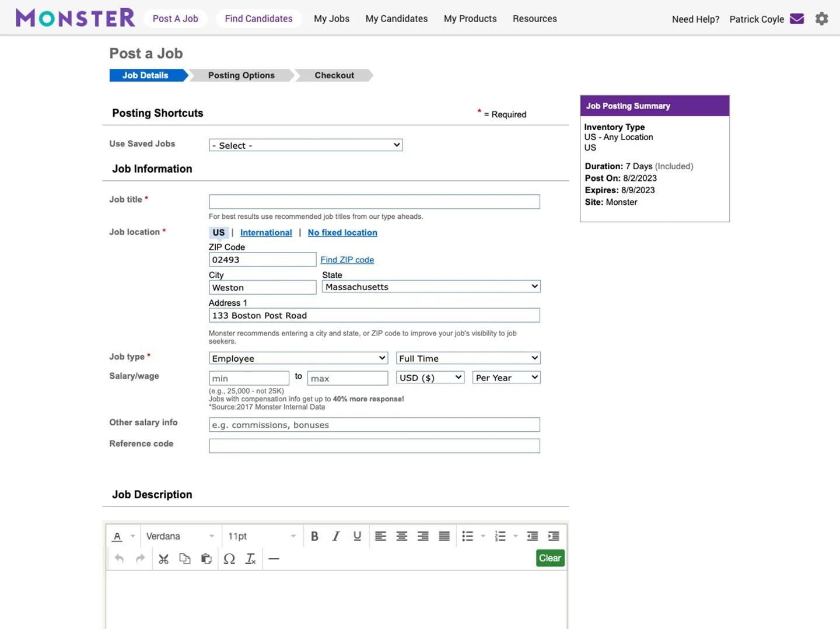Image resolution: width=840 pixels, height=629 pixels.
Task: Click the Other salary info field
Action: (374, 425)
